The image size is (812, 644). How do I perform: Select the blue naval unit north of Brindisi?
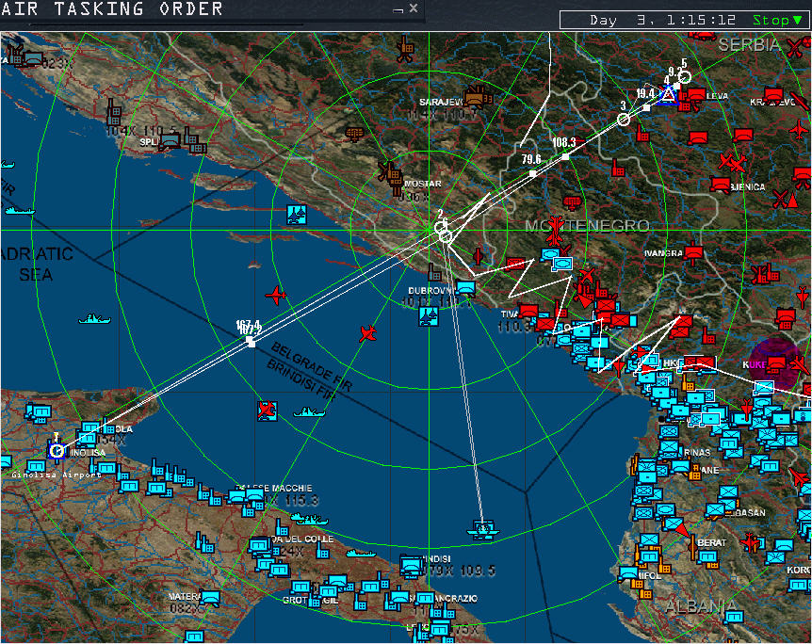(483, 530)
